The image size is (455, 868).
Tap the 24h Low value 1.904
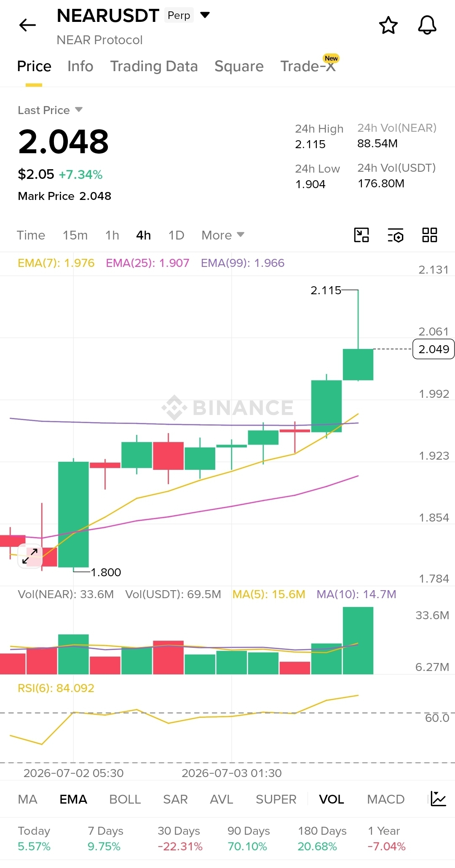click(x=310, y=184)
